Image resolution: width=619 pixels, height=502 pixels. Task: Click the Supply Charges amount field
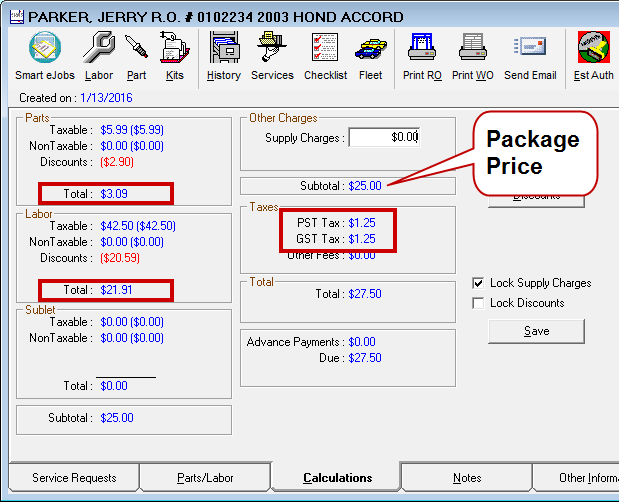pos(386,137)
